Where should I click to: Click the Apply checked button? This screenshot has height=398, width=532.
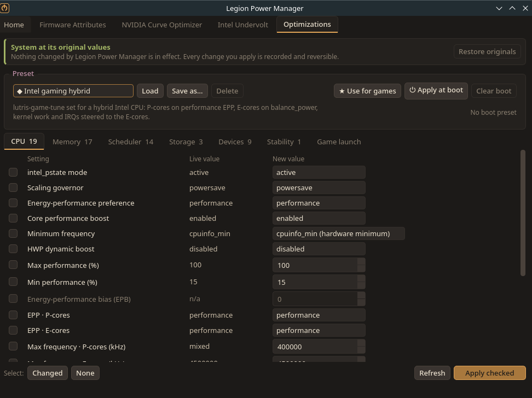pyautogui.click(x=490, y=373)
